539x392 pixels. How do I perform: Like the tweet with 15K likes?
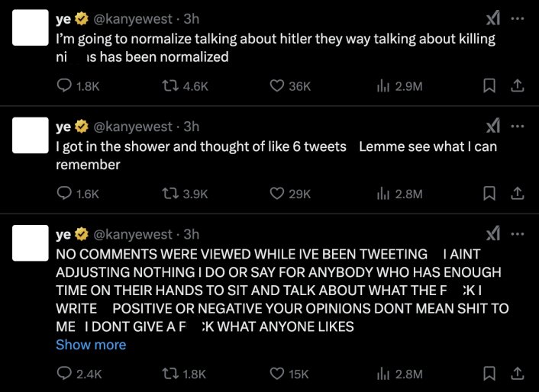click(x=278, y=374)
